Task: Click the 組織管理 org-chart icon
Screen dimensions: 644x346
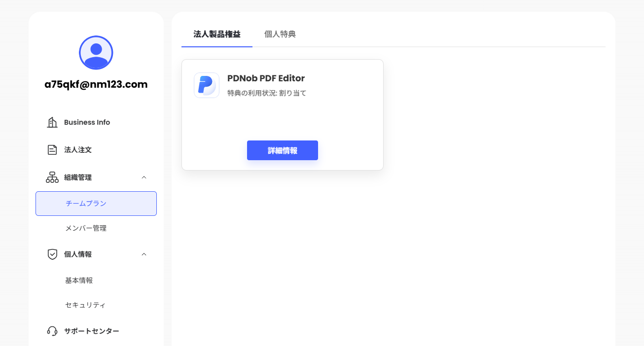Action: coord(52,177)
